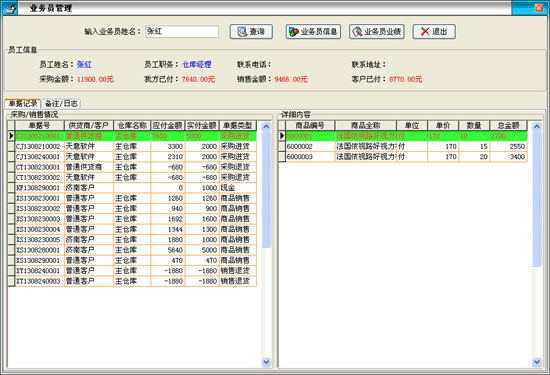
Task: Switch to the 备注/日志 tab
Action: point(61,103)
